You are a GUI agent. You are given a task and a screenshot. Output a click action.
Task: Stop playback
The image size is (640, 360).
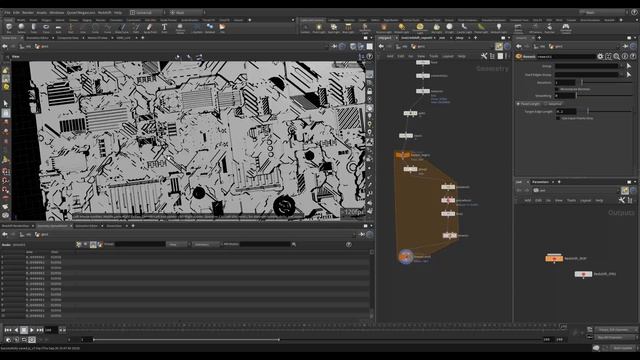point(24,330)
